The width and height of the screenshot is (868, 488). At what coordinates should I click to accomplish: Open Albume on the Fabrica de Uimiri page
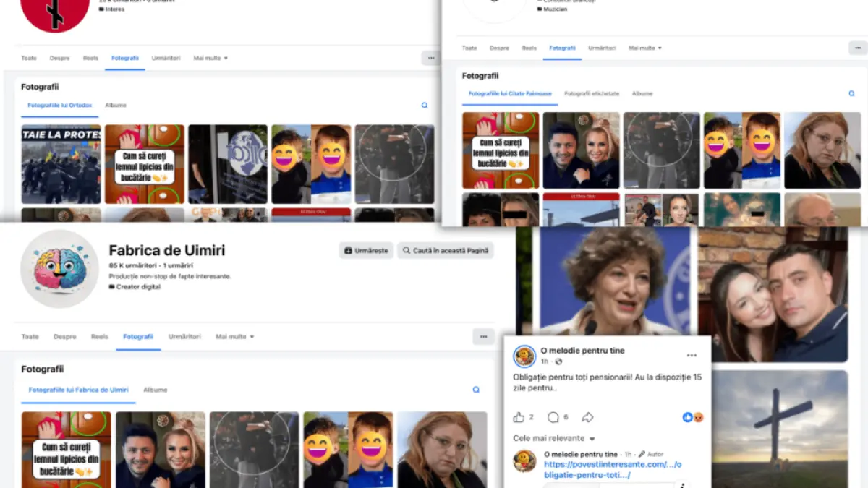[156, 390]
